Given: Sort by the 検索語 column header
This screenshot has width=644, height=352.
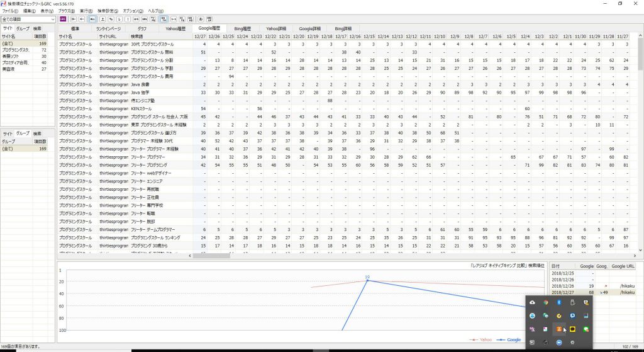Looking at the screenshot, I should [160, 37].
